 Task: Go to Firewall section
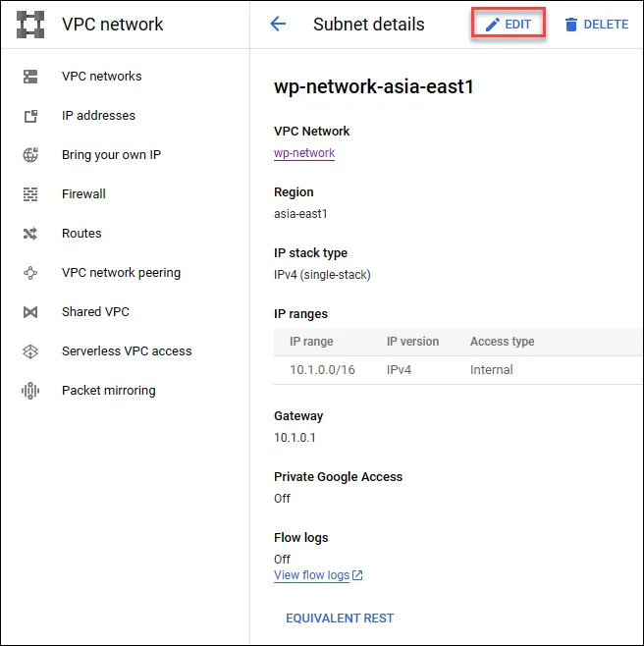(83, 194)
